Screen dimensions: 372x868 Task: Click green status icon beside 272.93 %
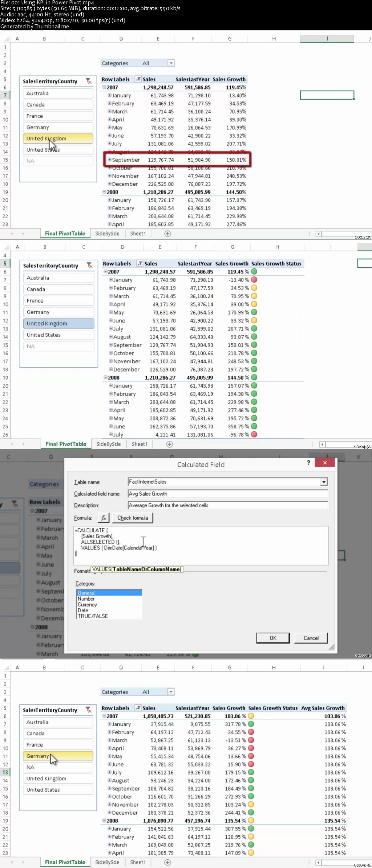[x=251, y=796]
